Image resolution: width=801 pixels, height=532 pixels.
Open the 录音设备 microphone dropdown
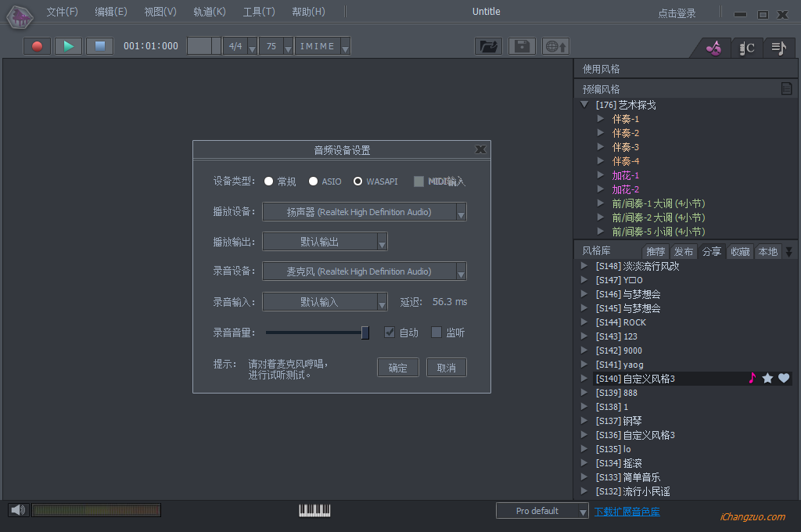(461, 271)
